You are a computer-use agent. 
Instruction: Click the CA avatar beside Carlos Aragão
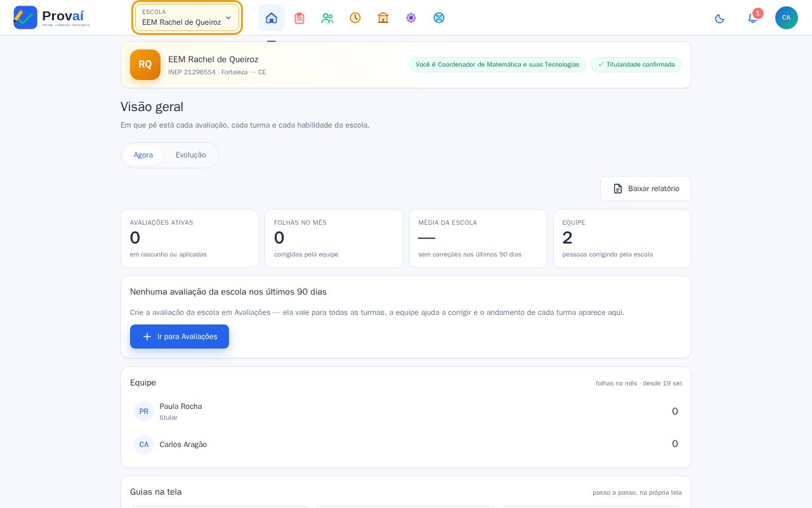click(144, 444)
